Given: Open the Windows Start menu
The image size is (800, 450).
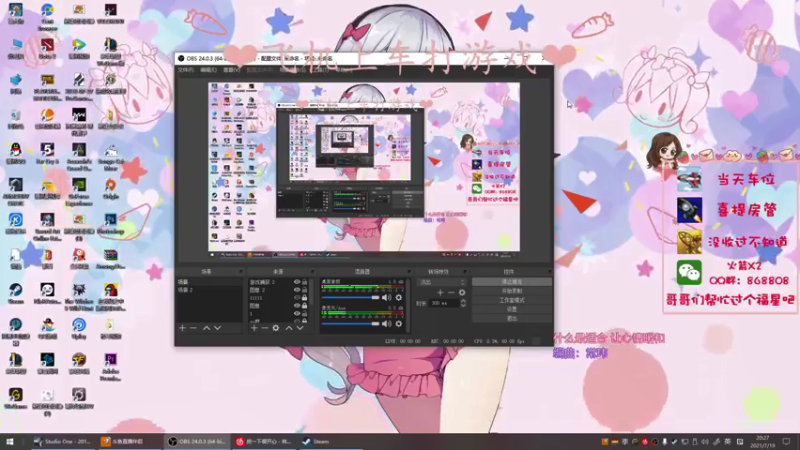Looking at the screenshot, I should click(10, 442).
